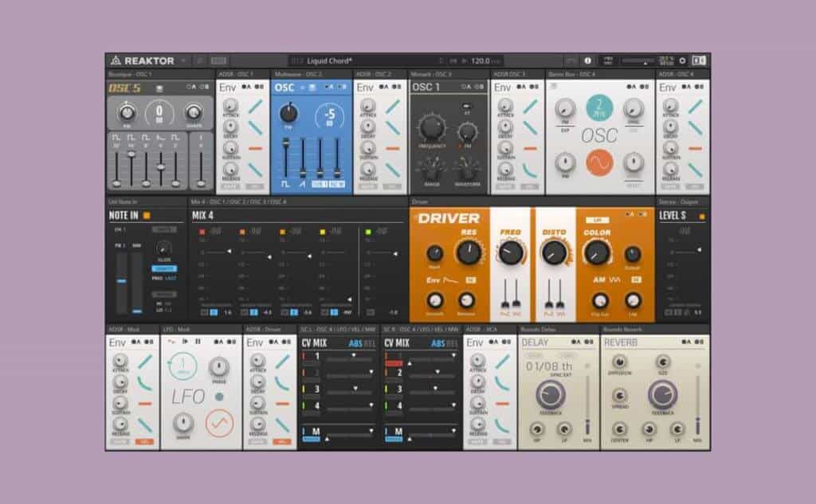Click the Feedback knob in the Delay panel
Image resolution: width=816 pixels, height=504 pixels.
pyautogui.click(x=550, y=395)
